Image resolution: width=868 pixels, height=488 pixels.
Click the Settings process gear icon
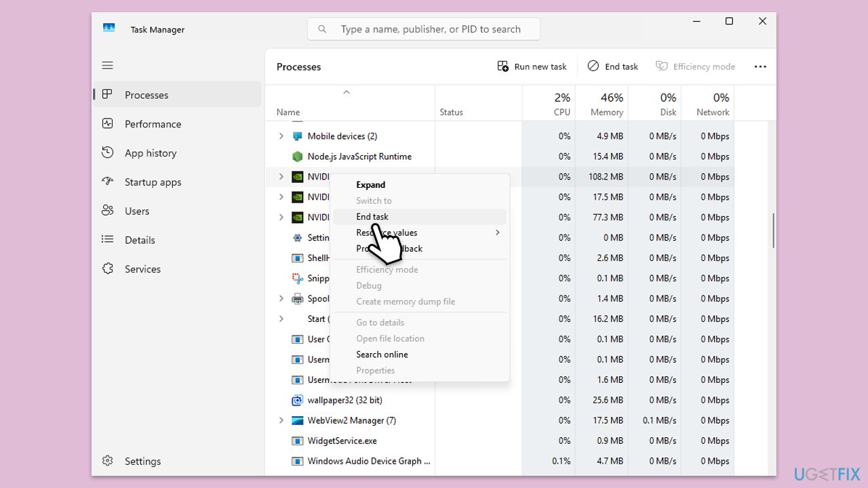coord(297,238)
